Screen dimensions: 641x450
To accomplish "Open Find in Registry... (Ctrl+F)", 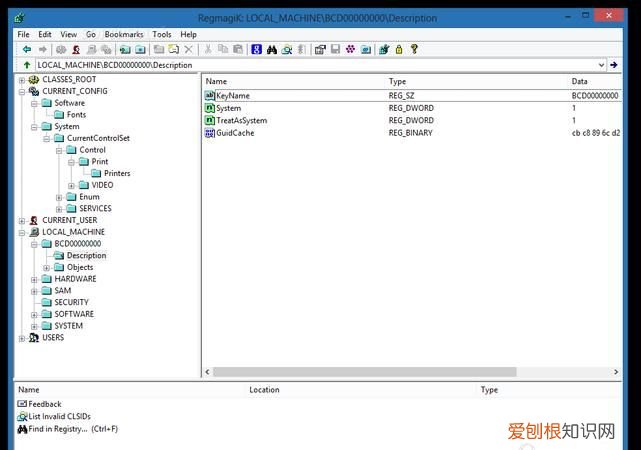I will 73,429.
